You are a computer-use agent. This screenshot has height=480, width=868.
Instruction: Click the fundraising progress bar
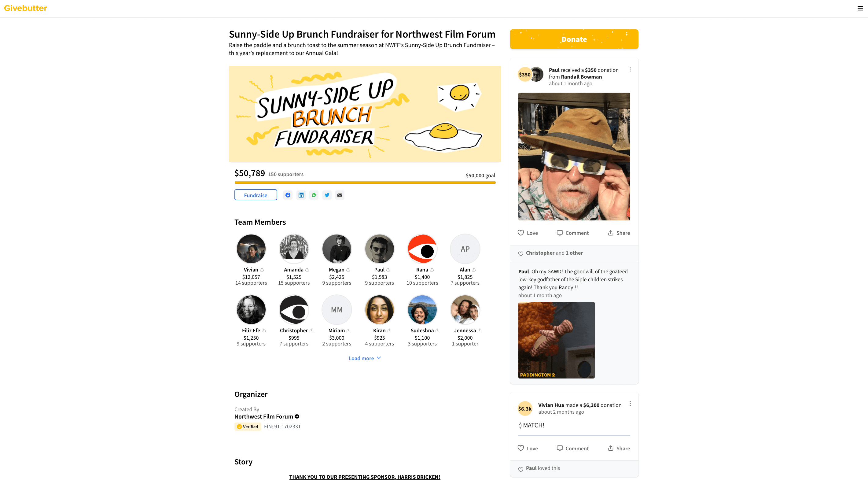[365, 182]
